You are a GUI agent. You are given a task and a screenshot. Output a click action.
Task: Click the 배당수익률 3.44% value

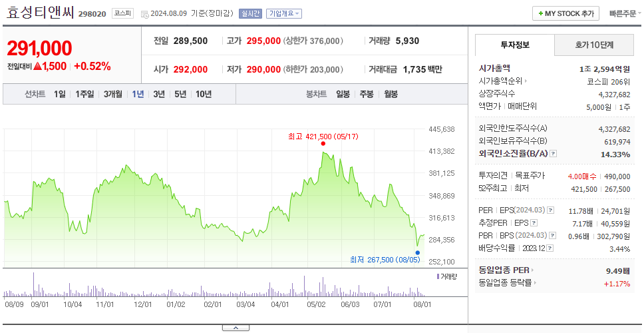coord(620,248)
